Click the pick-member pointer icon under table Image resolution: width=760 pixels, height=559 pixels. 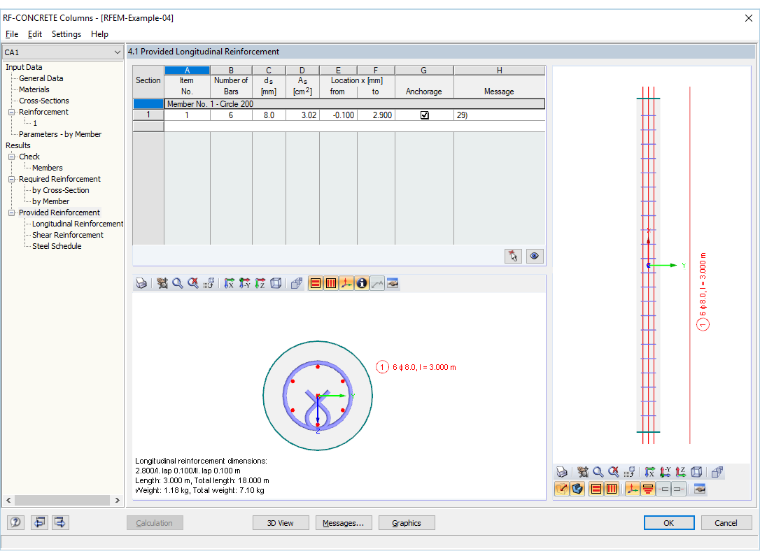(513, 256)
